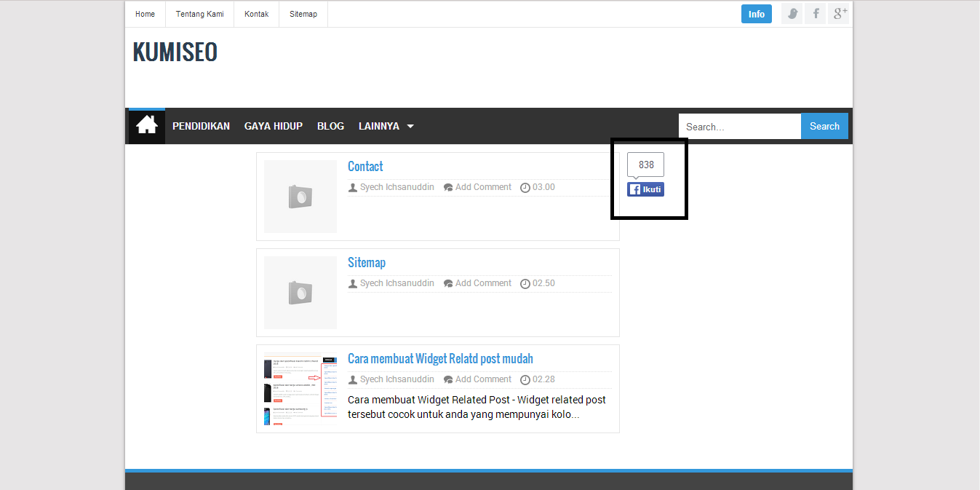
Task: Open the Twitter icon in the top bar
Action: (792, 13)
